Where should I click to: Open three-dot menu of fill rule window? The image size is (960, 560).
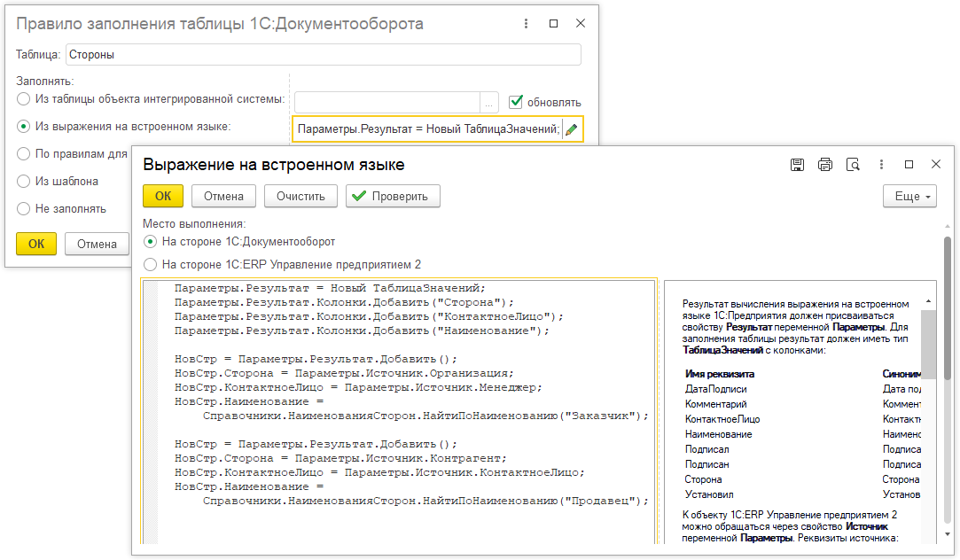pyautogui.click(x=526, y=23)
